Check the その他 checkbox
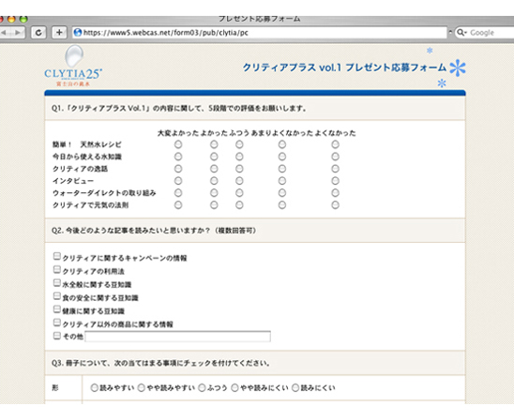Image resolution: width=514 pixels, height=420 pixels. pyautogui.click(x=57, y=336)
